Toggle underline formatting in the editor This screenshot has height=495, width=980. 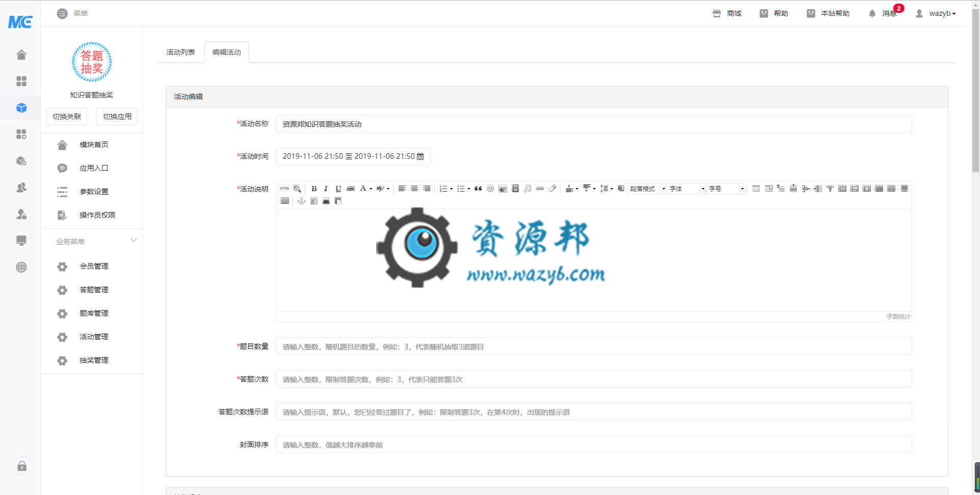338,189
